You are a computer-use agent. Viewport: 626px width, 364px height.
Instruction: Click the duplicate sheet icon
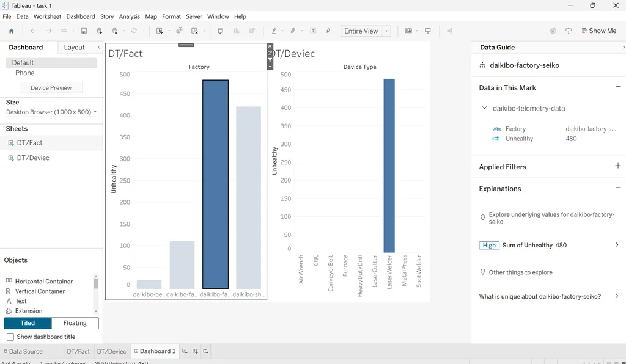point(179,31)
